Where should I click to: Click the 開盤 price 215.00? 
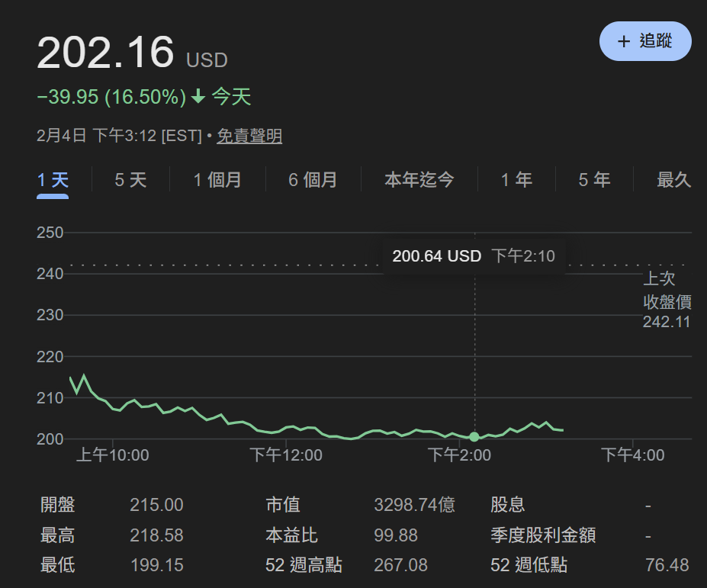(156, 505)
